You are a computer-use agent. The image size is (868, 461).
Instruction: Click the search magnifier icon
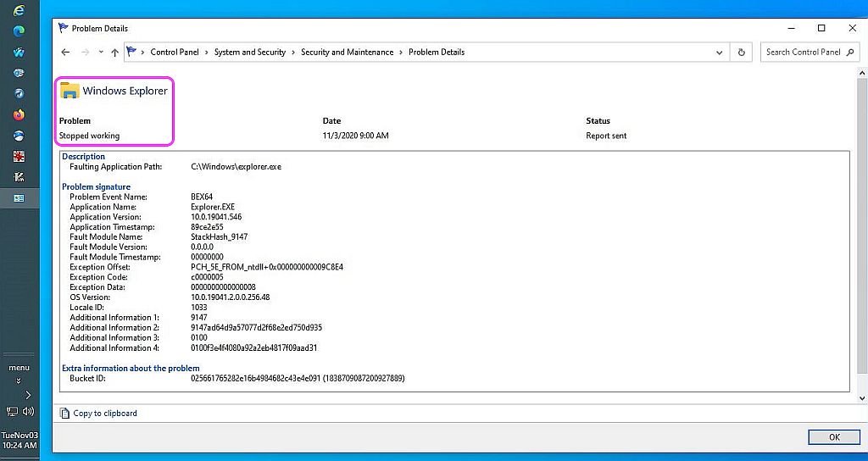(x=851, y=52)
